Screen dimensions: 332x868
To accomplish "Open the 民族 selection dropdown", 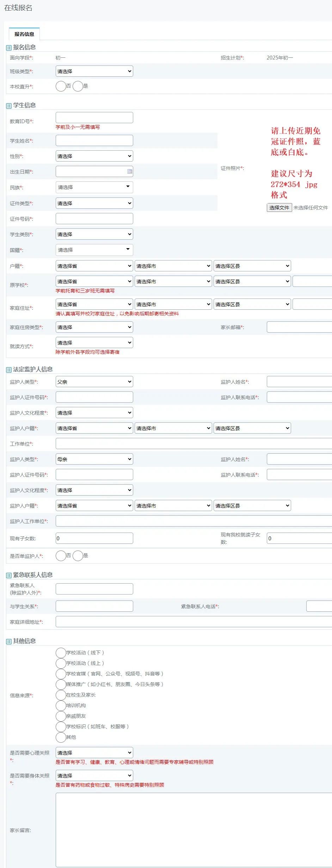I will (94, 187).
